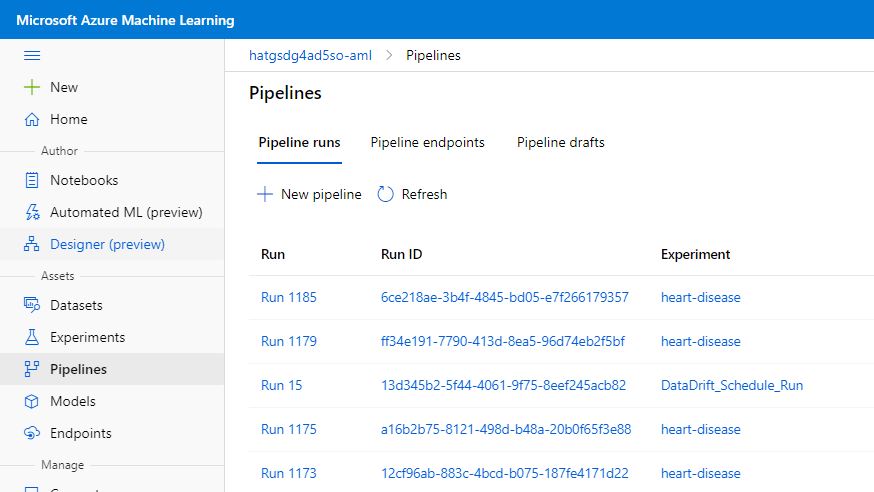Switch to Pipeline runs tab
This screenshot has width=874, height=492.
(299, 143)
